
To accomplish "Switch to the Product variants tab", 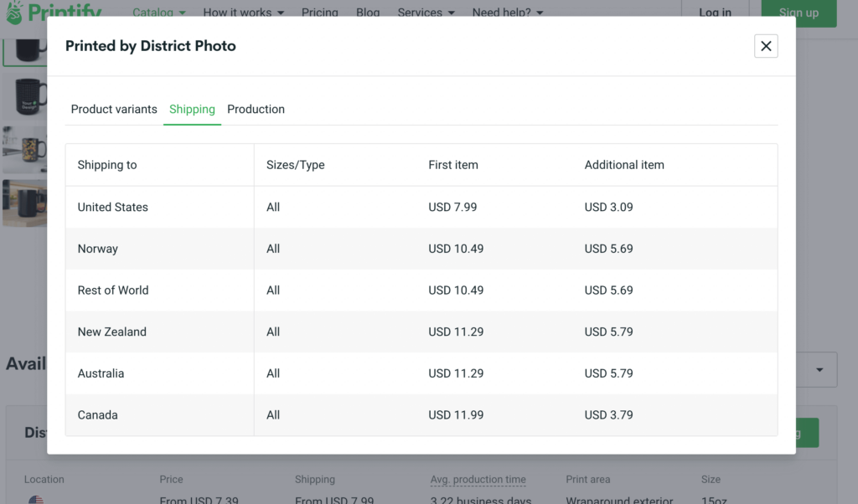I will [x=113, y=109].
